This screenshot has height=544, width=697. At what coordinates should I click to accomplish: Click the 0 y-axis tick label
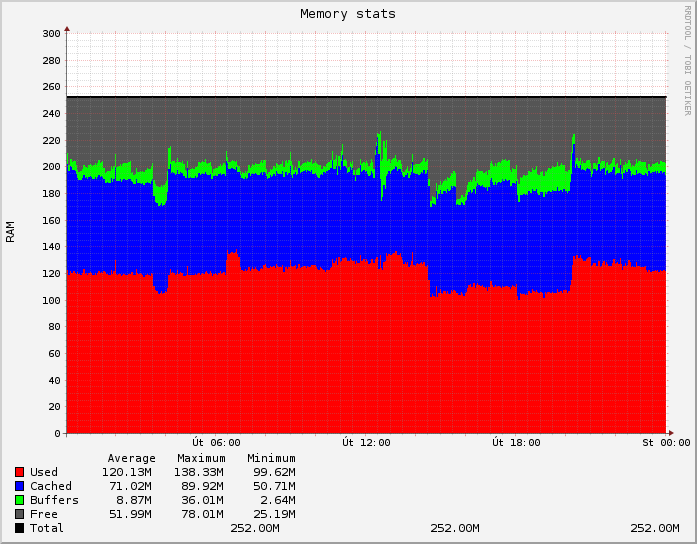point(57,433)
